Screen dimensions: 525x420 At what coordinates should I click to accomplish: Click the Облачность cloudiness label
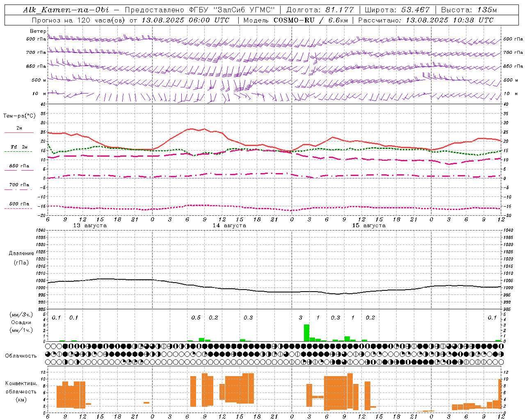(21, 356)
